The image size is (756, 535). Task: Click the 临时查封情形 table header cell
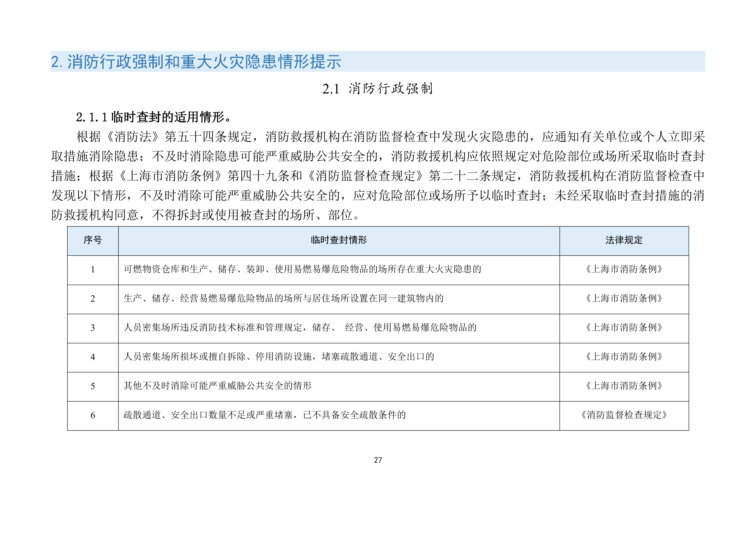click(338, 240)
